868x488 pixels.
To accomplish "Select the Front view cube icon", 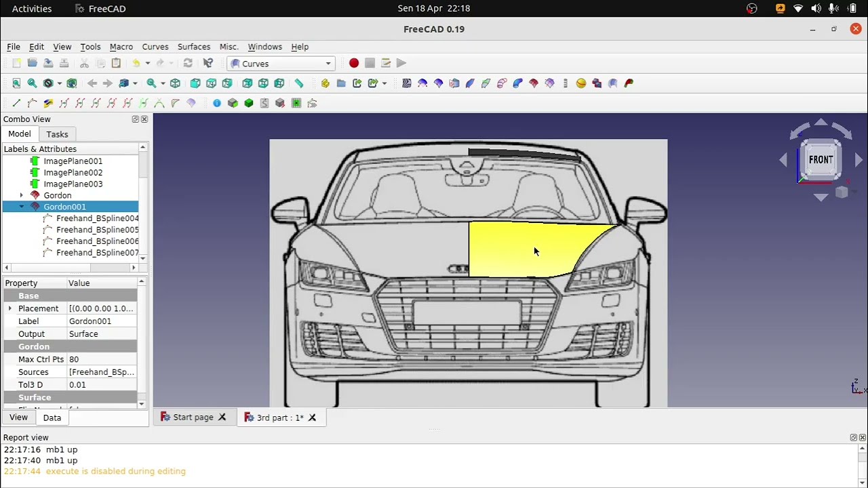I will 195,83.
